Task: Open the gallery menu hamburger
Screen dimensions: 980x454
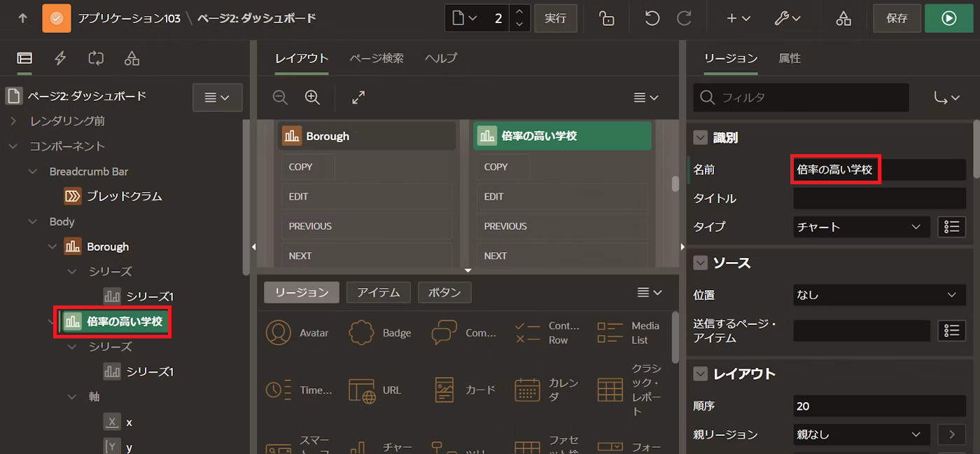Action: pyautogui.click(x=649, y=292)
